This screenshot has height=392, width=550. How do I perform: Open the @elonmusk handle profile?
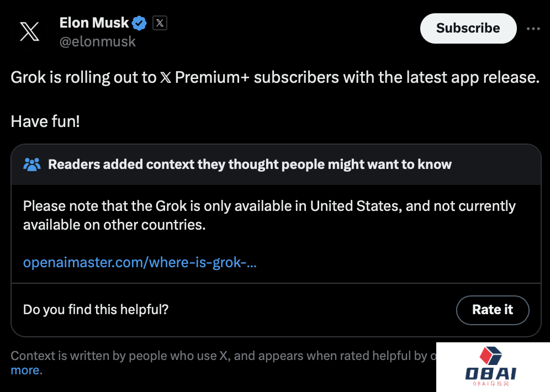click(98, 42)
